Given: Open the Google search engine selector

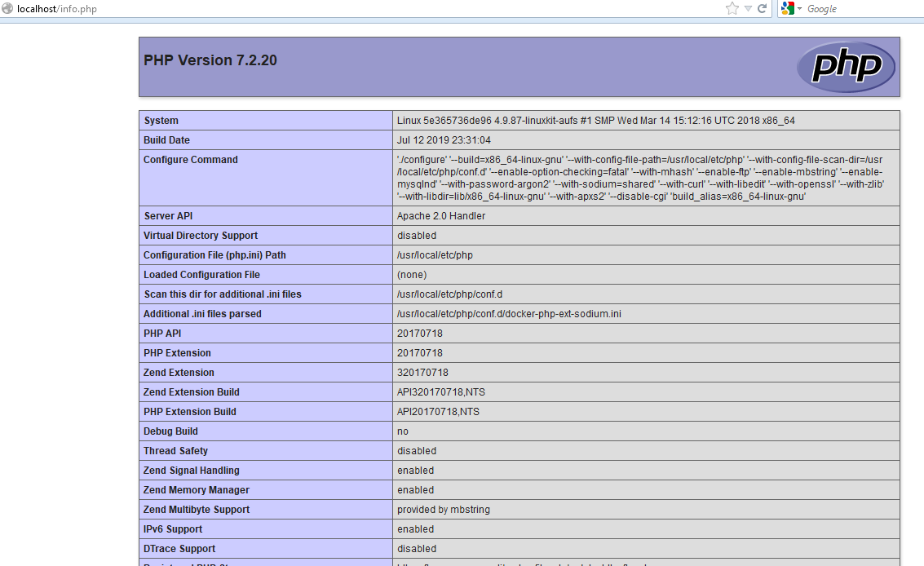Looking at the screenshot, I should (791, 8).
